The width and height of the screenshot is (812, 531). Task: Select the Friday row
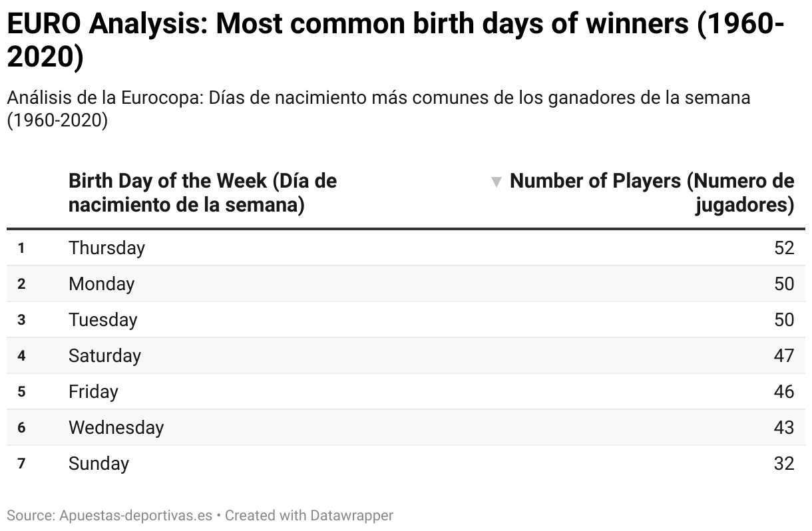coord(406,391)
